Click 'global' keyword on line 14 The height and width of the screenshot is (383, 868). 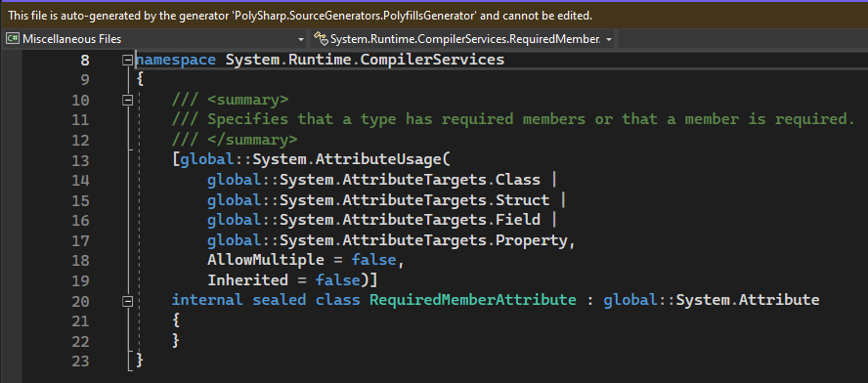click(235, 180)
